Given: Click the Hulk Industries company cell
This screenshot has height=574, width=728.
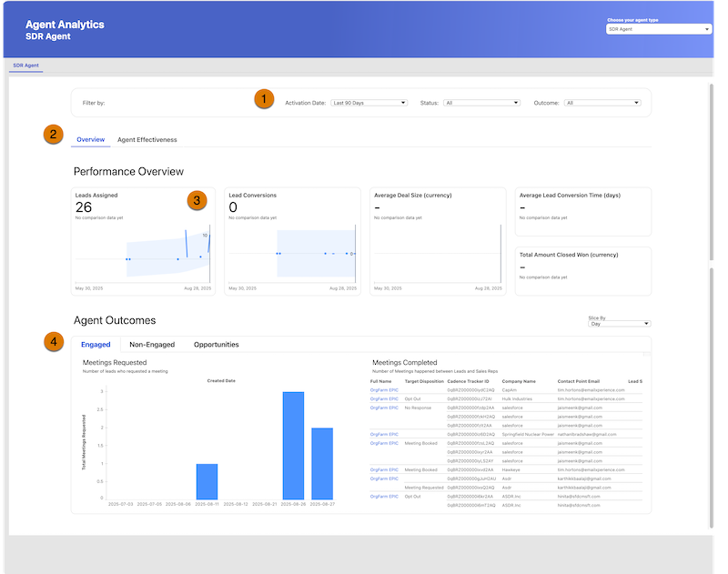Looking at the screenshot, I should (x=517, y=398).
